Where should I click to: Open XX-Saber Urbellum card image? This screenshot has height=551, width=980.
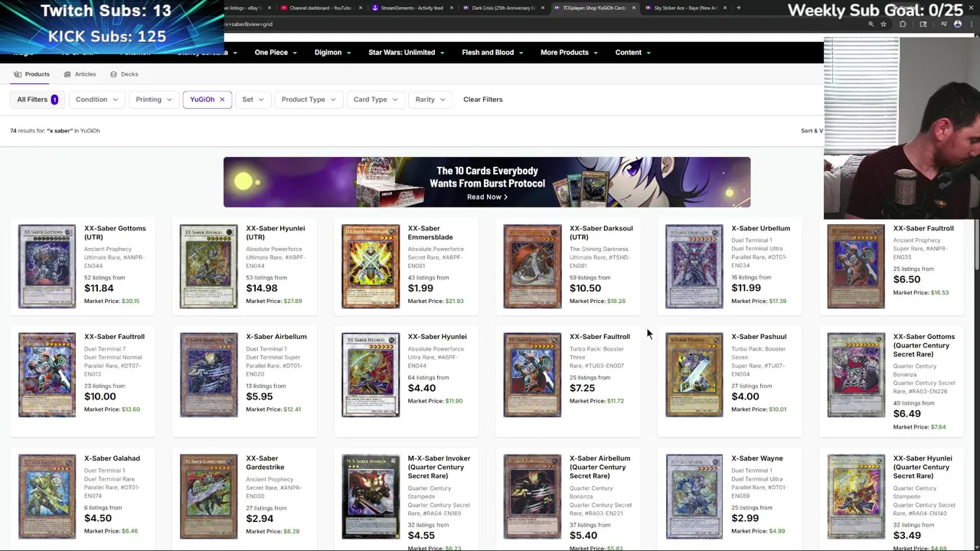point(694,266)
